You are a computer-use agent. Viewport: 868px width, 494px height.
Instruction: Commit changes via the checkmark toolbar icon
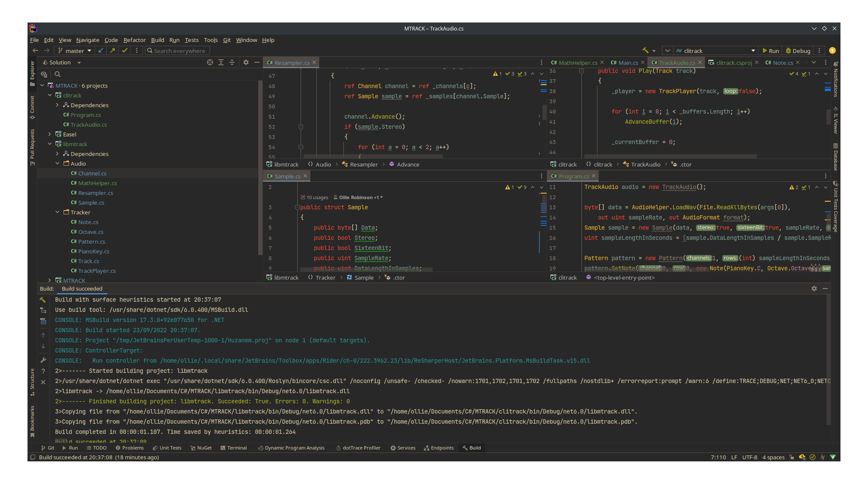[x=124, y=50]
